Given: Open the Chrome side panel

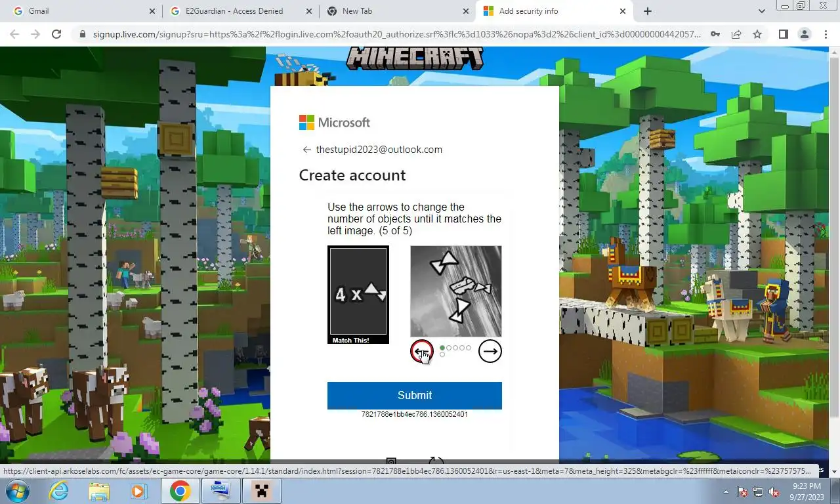Looking at the screenshot, I should coord(783,34).
